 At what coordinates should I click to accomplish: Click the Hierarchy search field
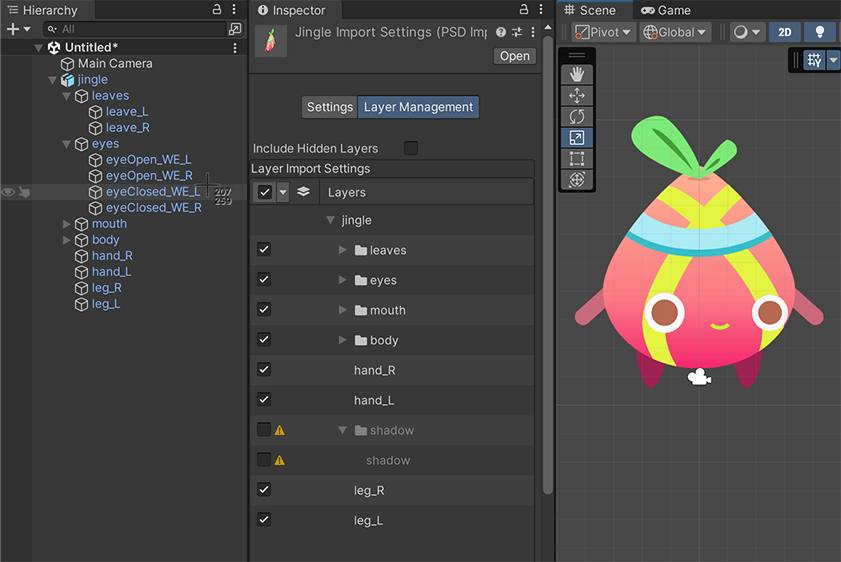pyautogui.click(x=130, y=30)
